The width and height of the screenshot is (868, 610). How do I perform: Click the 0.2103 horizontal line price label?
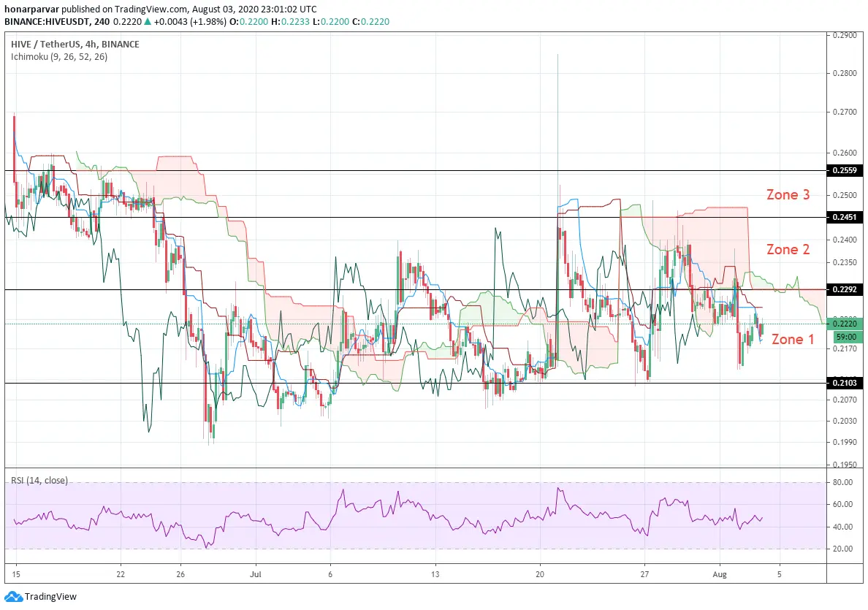(845, 383)
